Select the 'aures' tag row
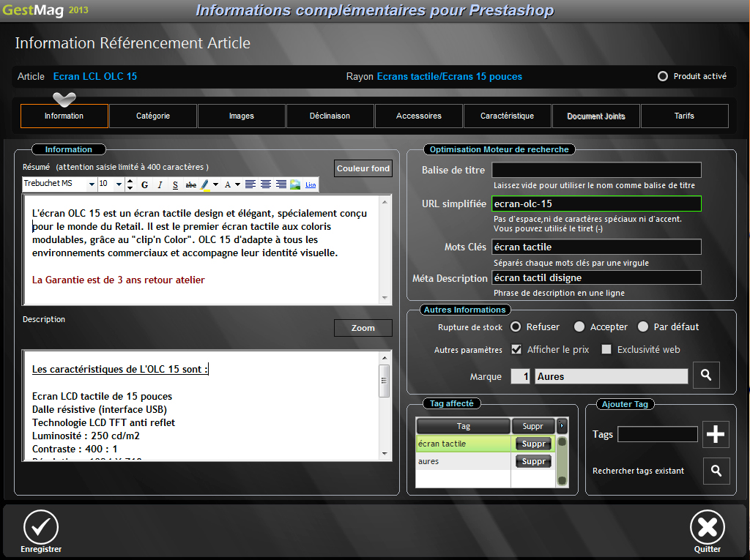 point(485,461)
